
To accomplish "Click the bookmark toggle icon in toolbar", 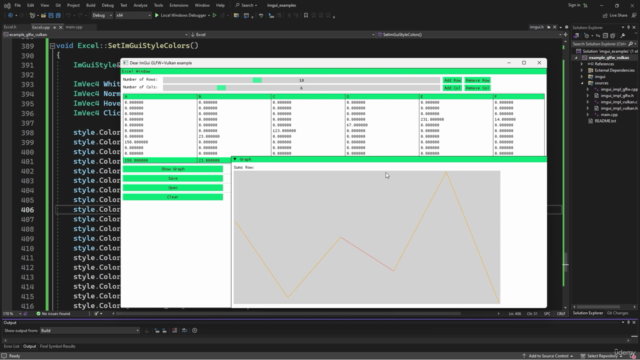I will (x=306, y=16).
